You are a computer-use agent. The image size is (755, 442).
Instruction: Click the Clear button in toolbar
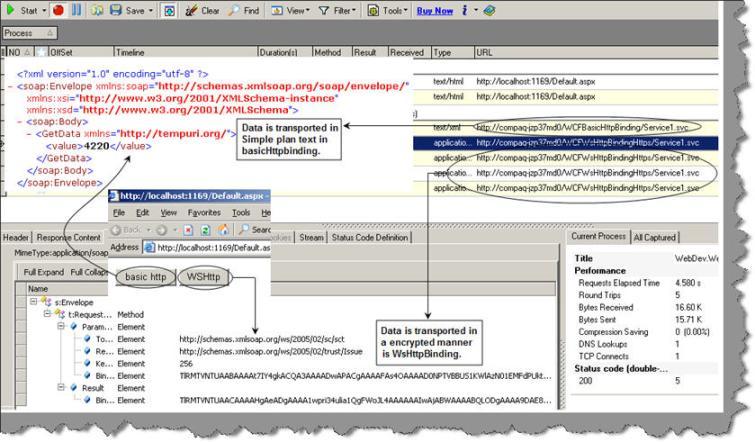coord(203,10)
